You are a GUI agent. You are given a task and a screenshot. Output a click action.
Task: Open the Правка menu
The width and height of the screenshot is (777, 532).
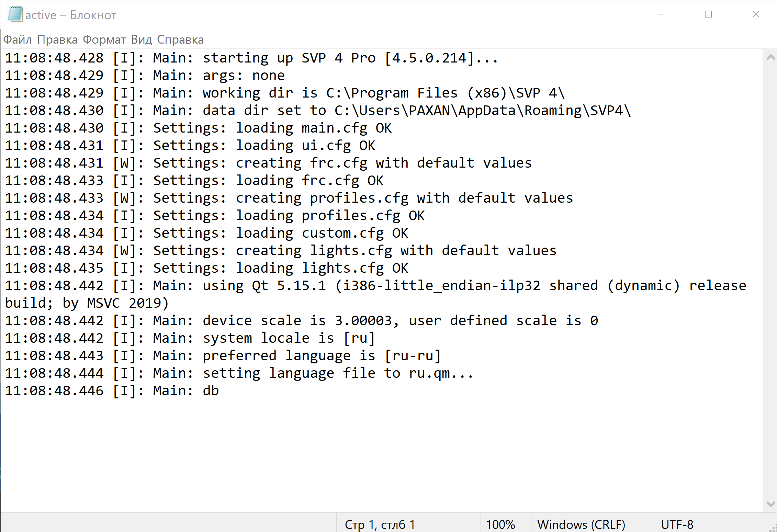[x=57, y=40]
